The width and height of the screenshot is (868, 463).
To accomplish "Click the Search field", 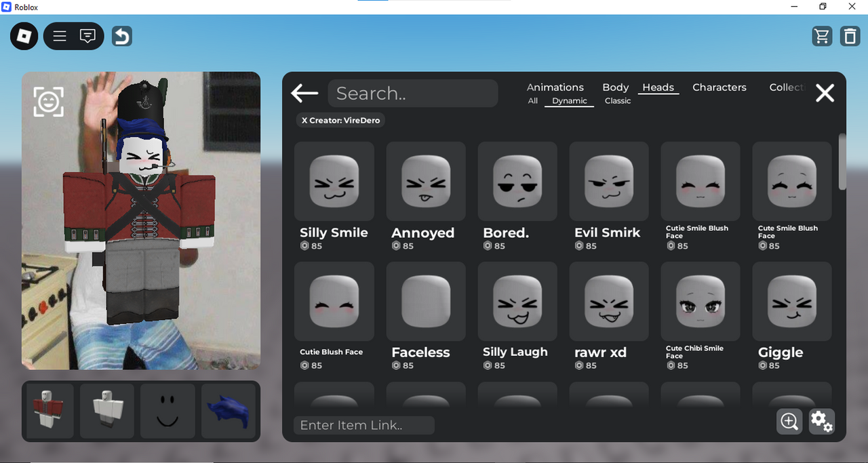I will click(413, 94).
